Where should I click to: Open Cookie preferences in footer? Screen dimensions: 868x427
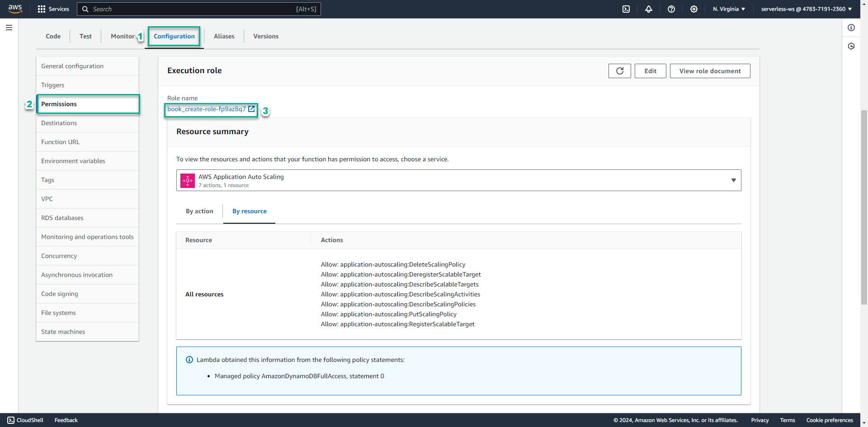(830, 420)
